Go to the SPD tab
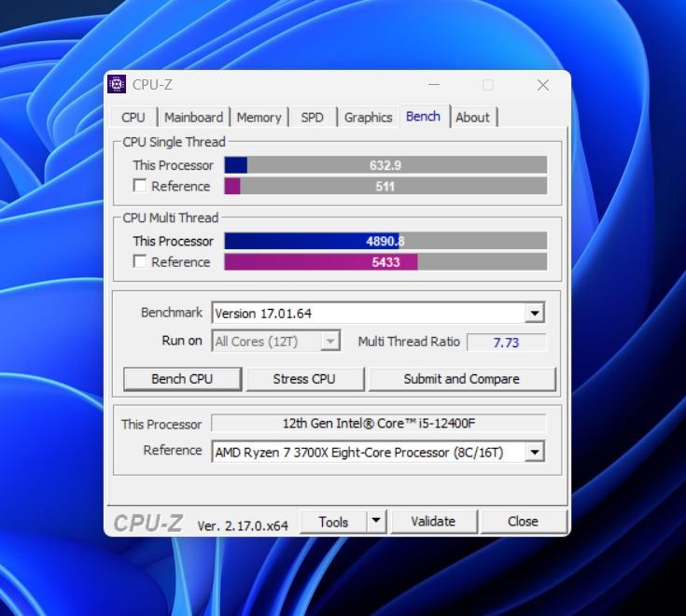Image resolution: width=686 pixels, height=616 pixels. 312,118
